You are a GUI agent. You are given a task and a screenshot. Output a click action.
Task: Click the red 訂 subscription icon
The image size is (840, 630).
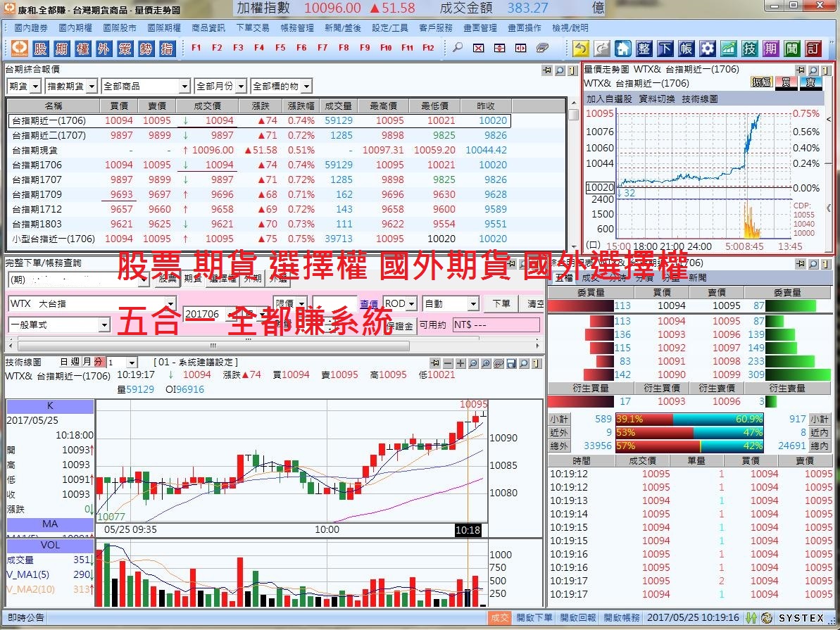813,49
